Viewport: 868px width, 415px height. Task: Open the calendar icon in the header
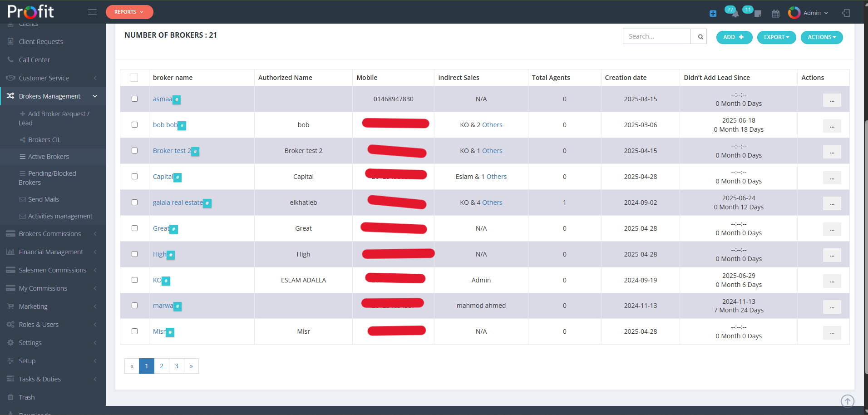tap(775, 13)
